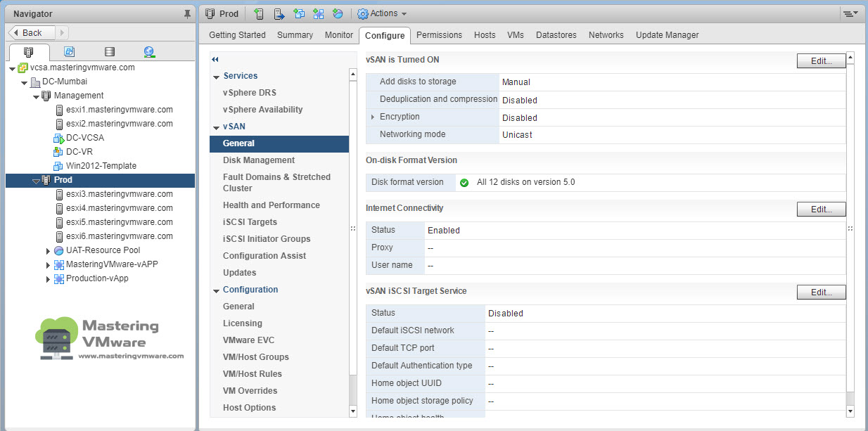The image size is (868, 431).
Task: Click the cluster icon beside Management
Action: coord(46,96)
